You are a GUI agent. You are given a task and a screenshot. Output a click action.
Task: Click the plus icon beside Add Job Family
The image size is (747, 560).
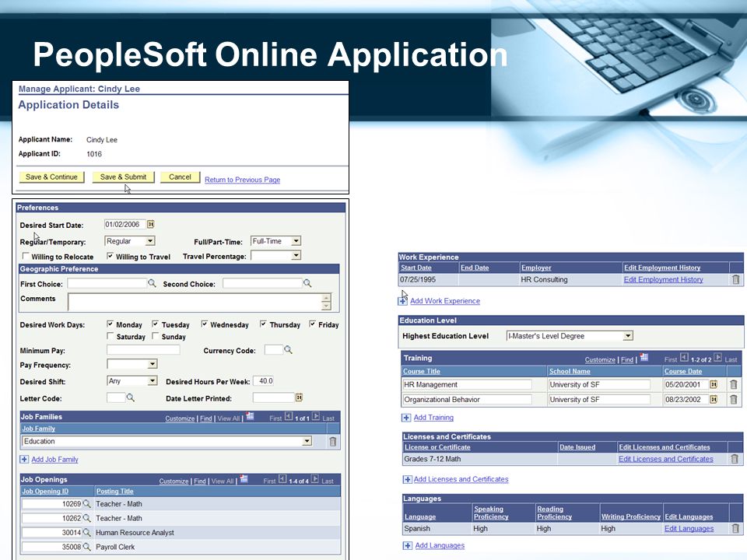(24, 460)
